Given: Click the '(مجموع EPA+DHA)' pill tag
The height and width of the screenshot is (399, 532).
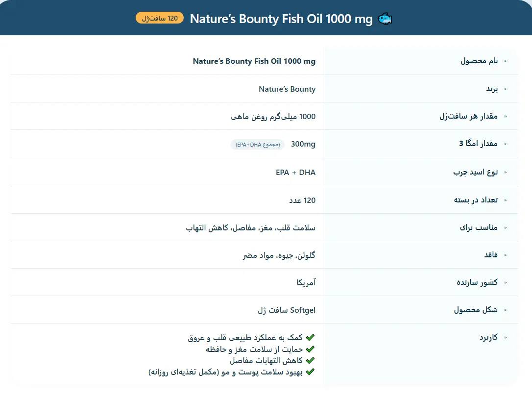Looking at the screenshot, I should tap(258, 145).
